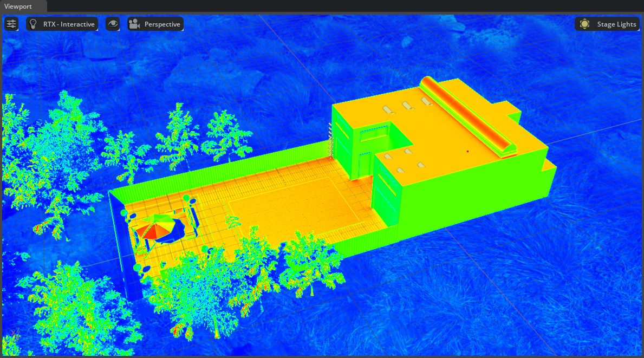Screen dimensions: 644x358
Task: Switch to the Viewport tab
Action: (x=18, y=6)
